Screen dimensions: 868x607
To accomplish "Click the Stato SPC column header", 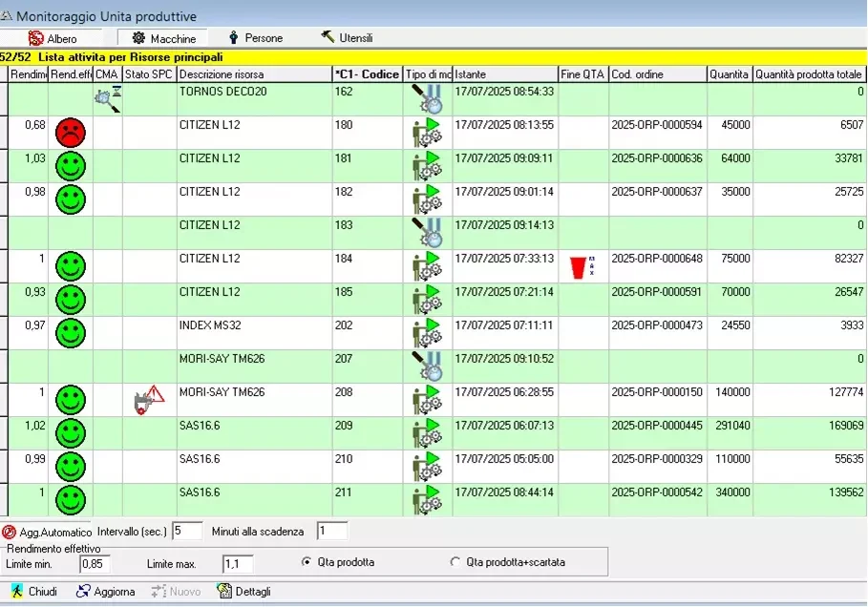I will (150, 74).
